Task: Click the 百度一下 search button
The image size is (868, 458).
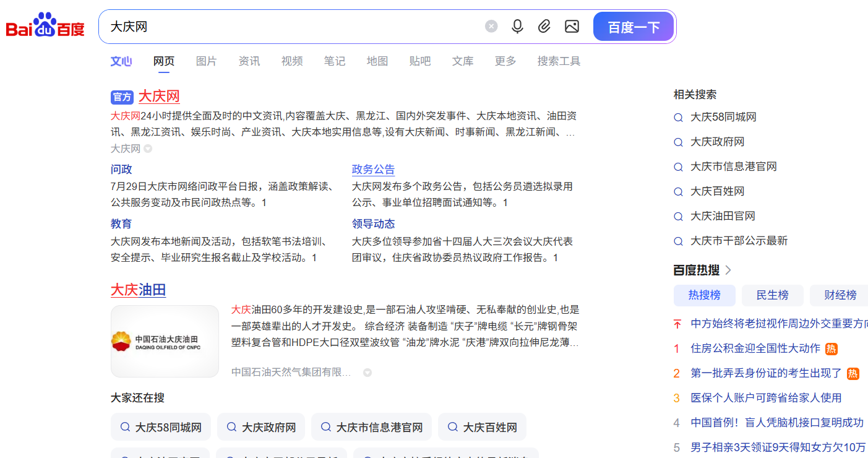Action: point(634,27)
